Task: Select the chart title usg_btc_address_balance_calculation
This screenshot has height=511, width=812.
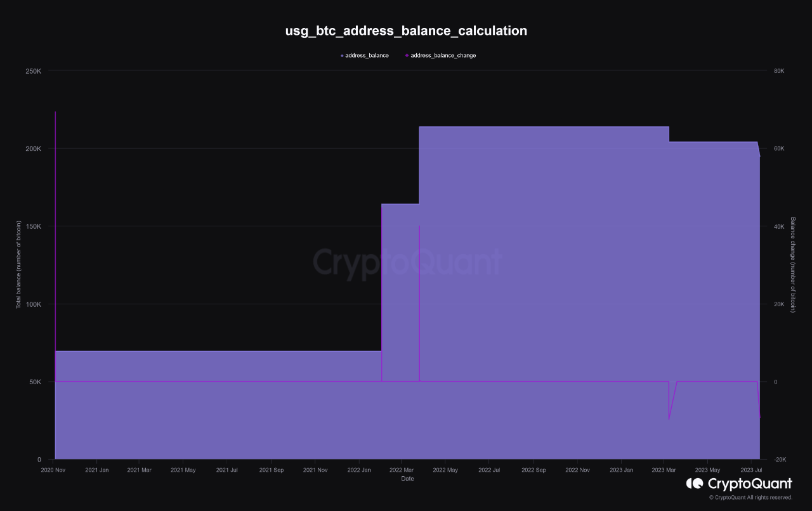Action: [x=406, y=30]
